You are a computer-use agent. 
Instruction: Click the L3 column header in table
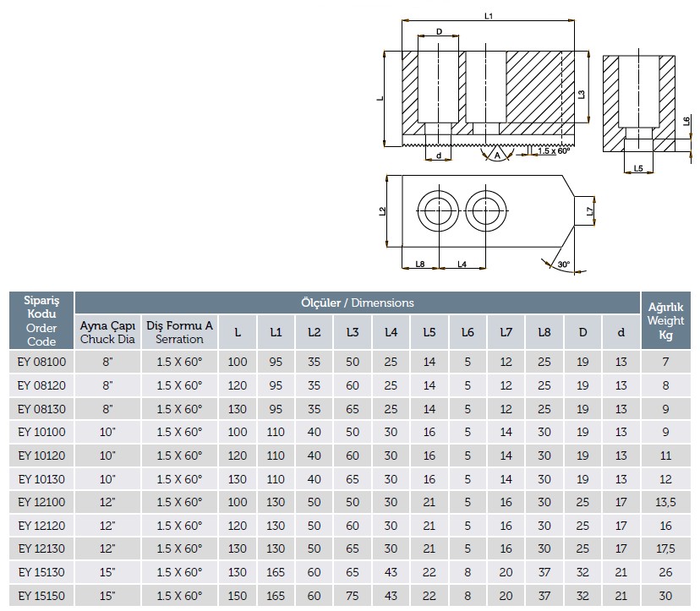[353, 333]
